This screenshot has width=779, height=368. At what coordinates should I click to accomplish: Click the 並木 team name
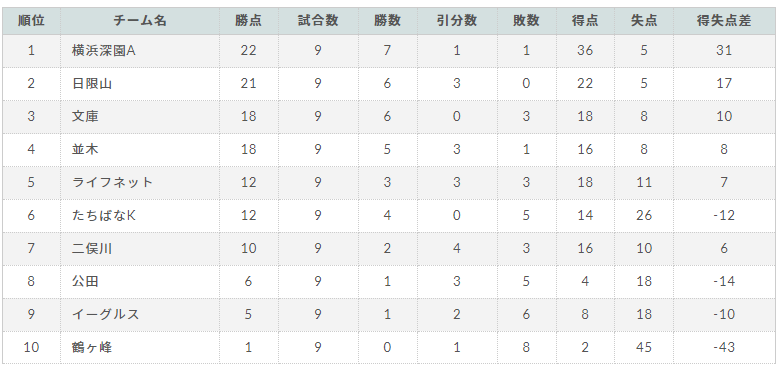85,149
